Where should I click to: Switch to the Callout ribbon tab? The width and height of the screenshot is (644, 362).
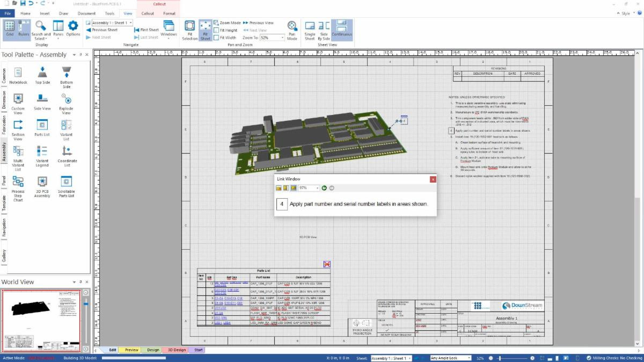148,13
